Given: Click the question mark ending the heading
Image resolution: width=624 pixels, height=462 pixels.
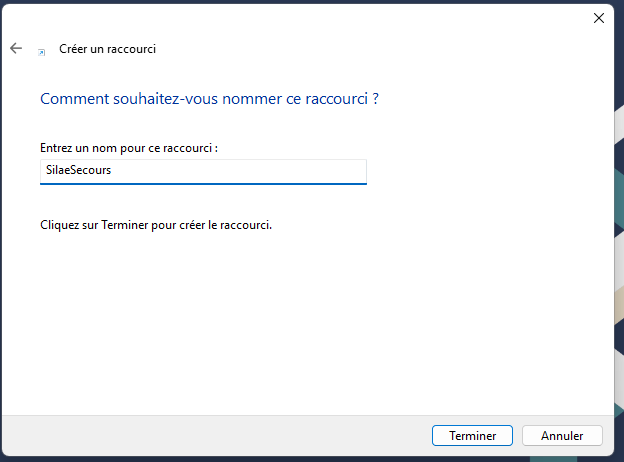Looking at the screenshot, I should pos(375,99).
